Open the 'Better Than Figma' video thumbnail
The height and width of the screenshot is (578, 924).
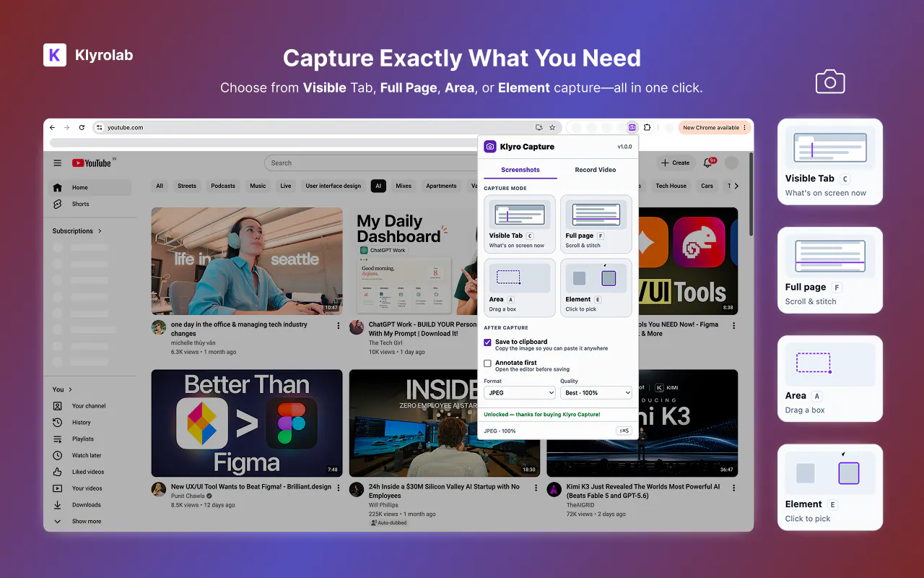[247, 423]
